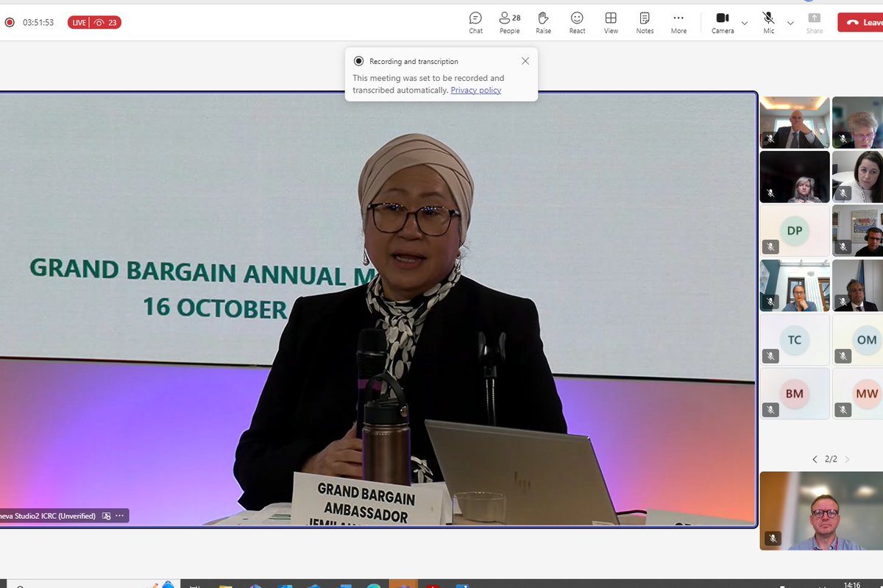Select the self-view video with red glasses
The image size is (883, 588).
pyautogui.click(x=821, y=511)
